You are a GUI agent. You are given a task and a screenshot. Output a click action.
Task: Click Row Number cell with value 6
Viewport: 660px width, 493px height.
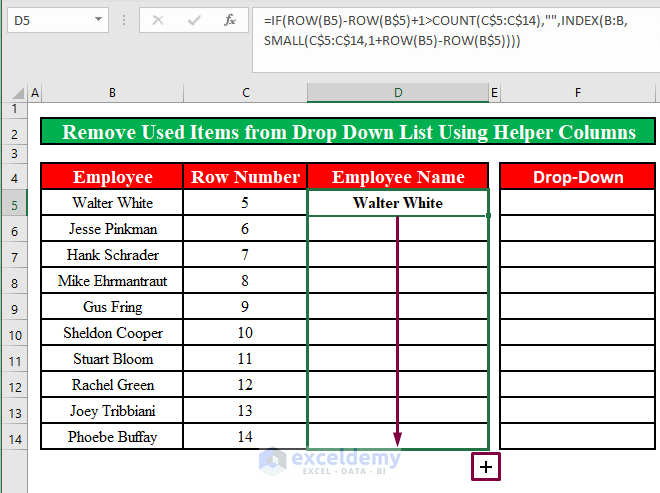pos(245,229)
